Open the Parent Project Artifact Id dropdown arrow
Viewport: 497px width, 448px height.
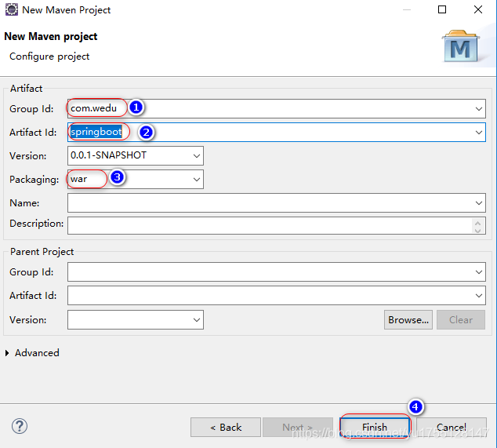pyautogui.click(x=479, y=295)
